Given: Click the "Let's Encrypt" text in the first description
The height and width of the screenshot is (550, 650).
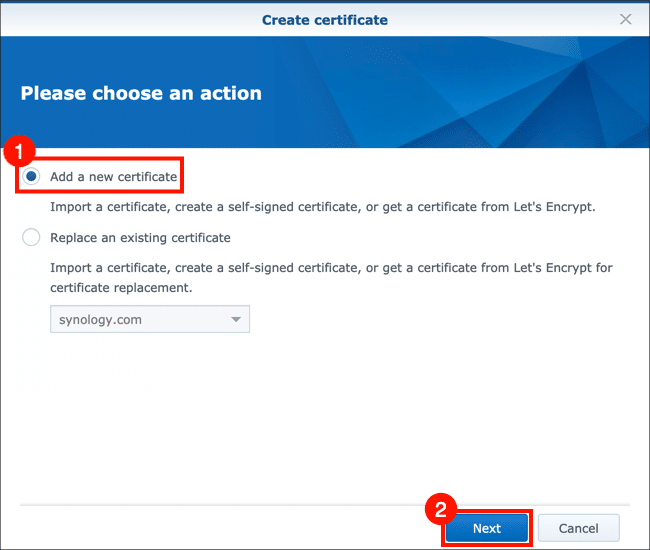Looking at the screenshot, I should [x=555, y=207].
